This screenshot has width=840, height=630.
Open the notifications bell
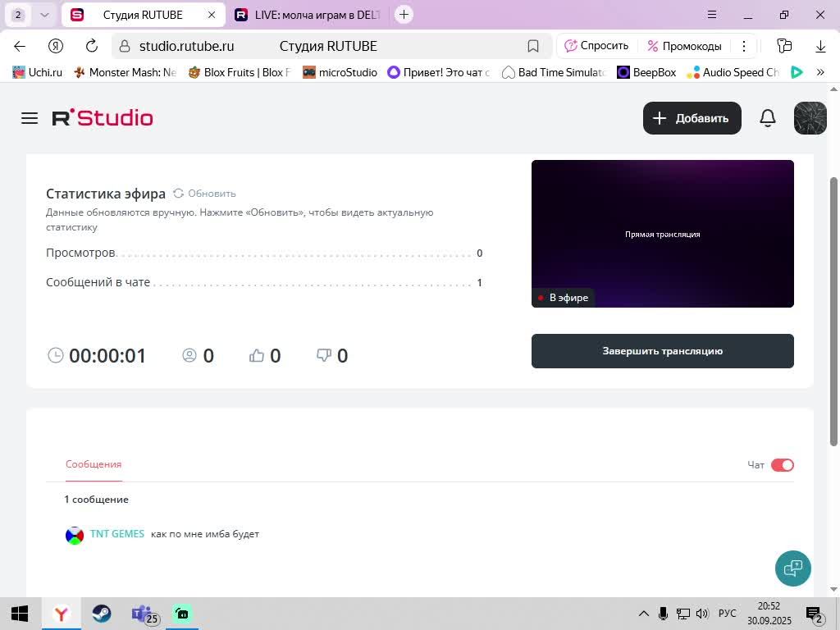point(768,118)
